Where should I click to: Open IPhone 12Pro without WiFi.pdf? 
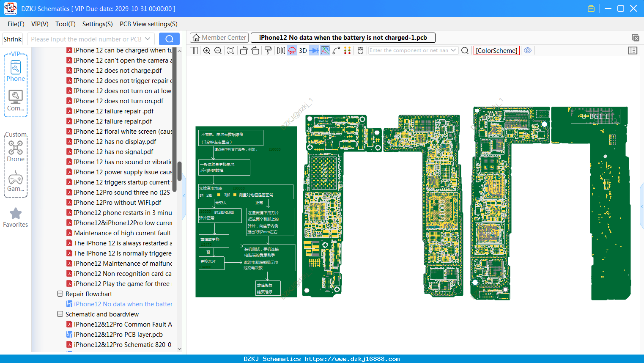click(x=114, y=203)
